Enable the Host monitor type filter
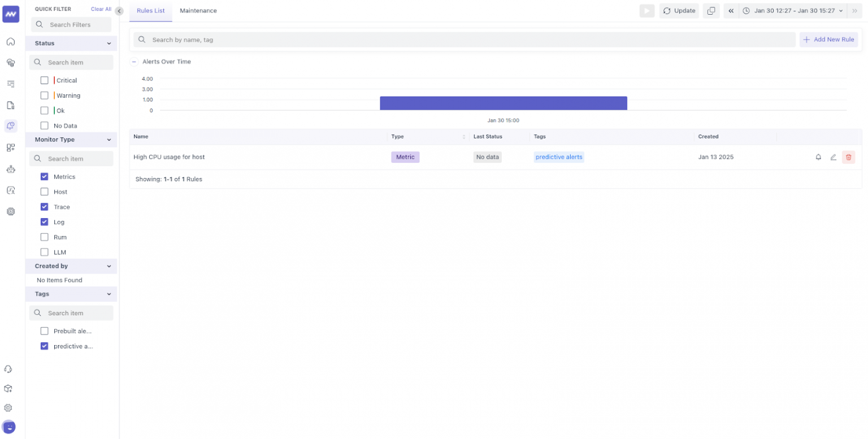The height and width of the screenshot is (439, 868). [x=44, y=192]
